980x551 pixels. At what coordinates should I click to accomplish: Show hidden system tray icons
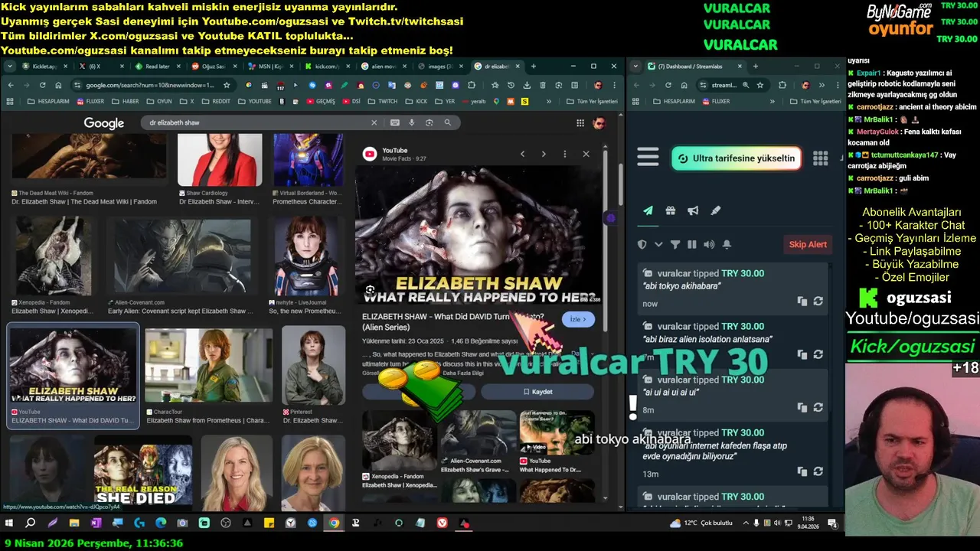click(x=745, y=523)
